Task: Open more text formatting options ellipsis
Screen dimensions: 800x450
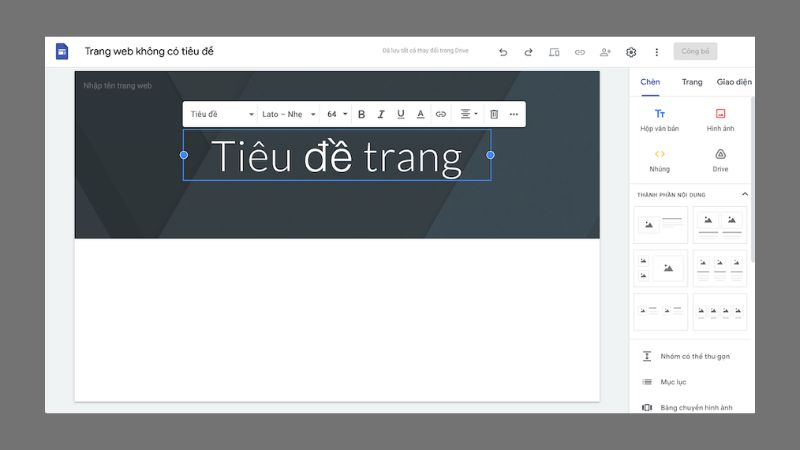Action: pos(514,114)
